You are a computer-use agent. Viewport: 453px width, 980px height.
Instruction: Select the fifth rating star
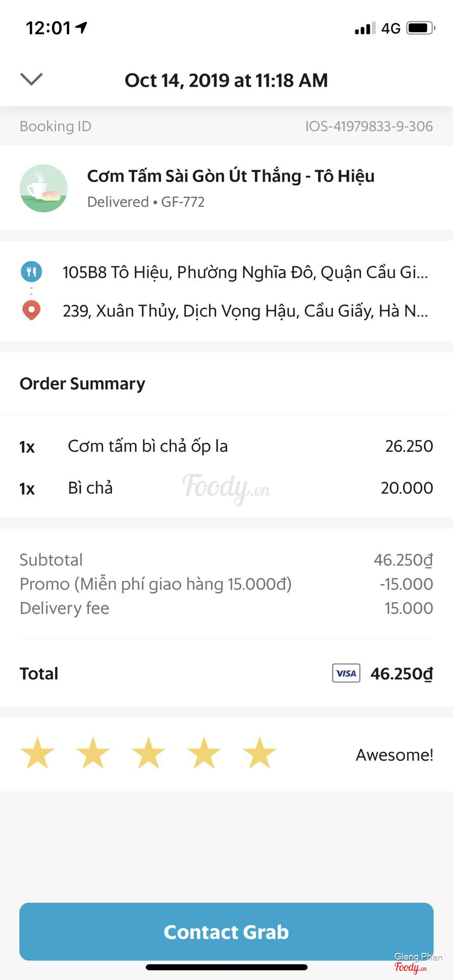[259, 753]
